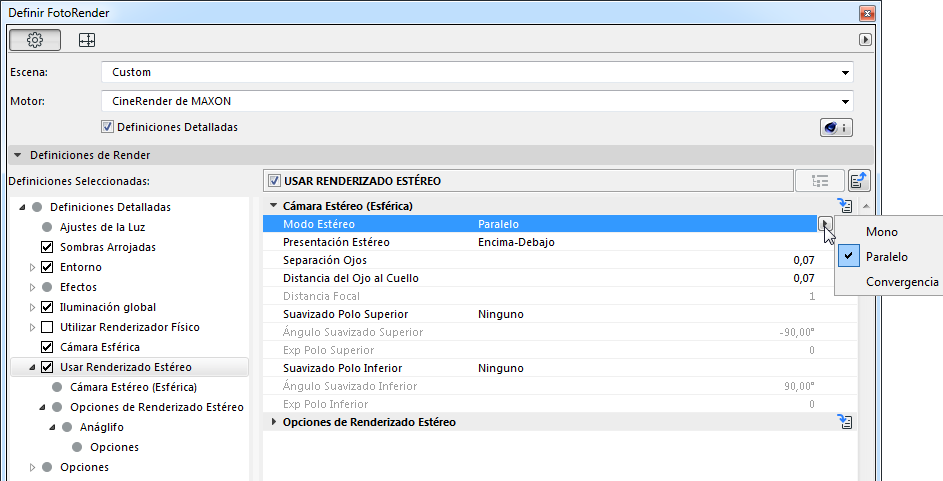
Task: Toggle the Entorno checkbox
Action: [x=47, y=267]
